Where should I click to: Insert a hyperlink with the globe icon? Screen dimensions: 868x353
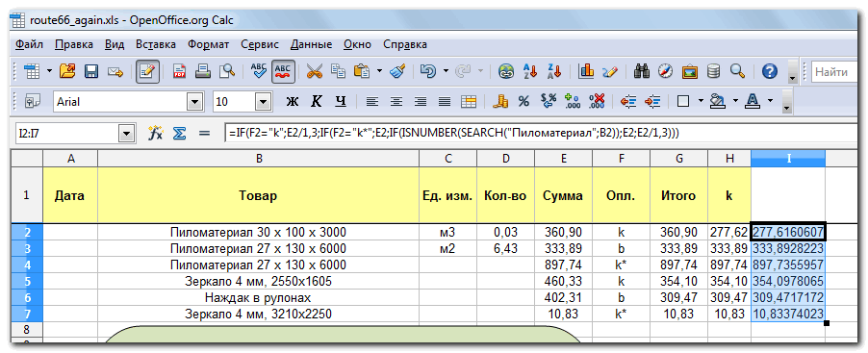click(506, 71)
